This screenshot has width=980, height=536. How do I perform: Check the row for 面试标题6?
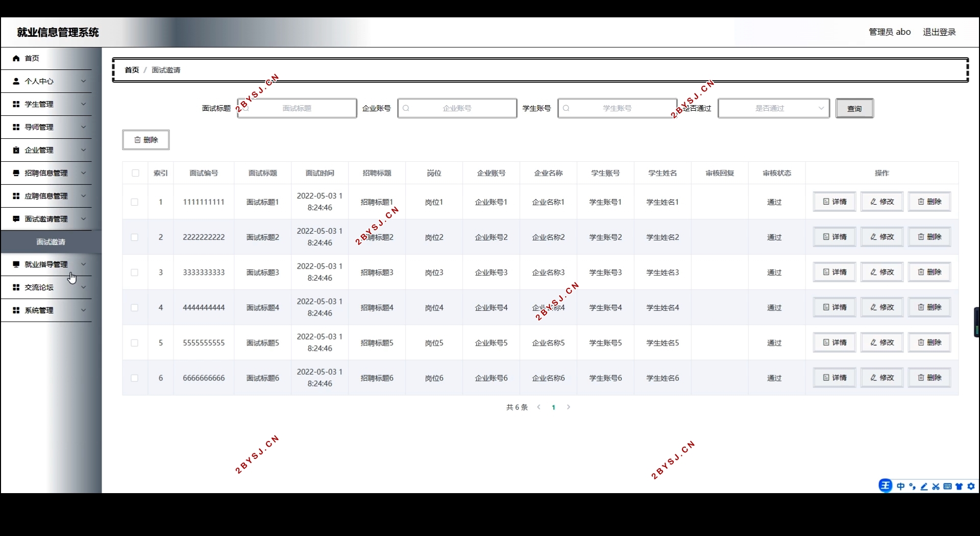pos(135,378)
